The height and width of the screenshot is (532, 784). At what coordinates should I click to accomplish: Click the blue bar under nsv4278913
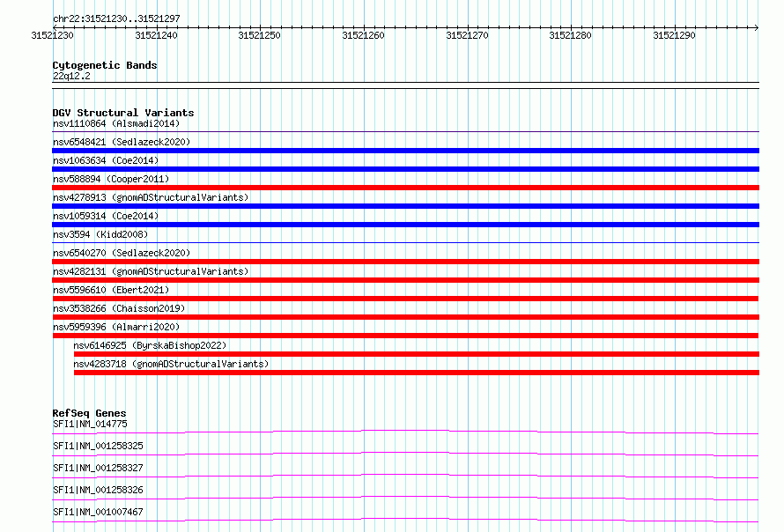pos(405,206)
